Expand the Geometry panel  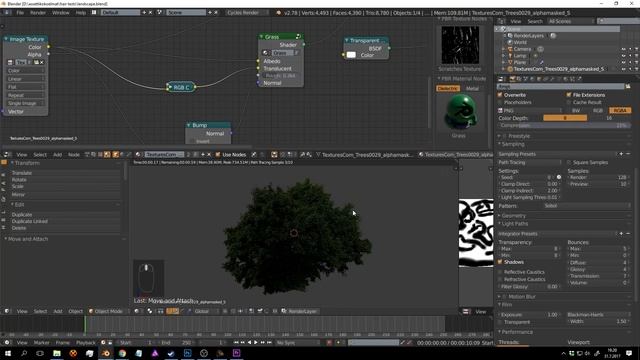coord(513,216)
